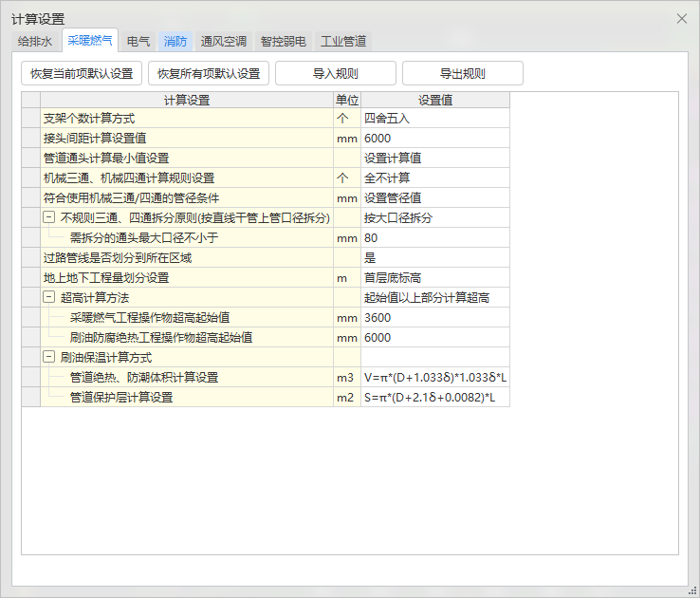Edit the 3600 采暖燃气工程操作物超高起始值 cell
The height and width of the screenshot is (598, 700).
point(434,318)
